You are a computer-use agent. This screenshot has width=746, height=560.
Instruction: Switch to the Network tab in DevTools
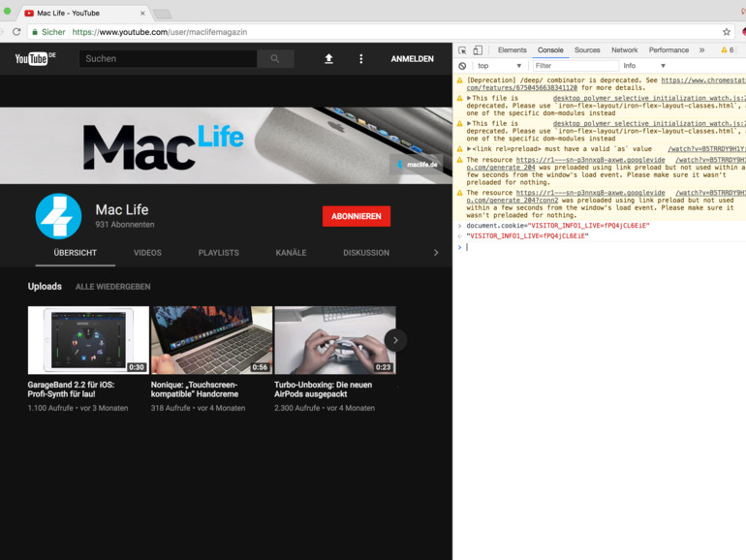point(624,50)
